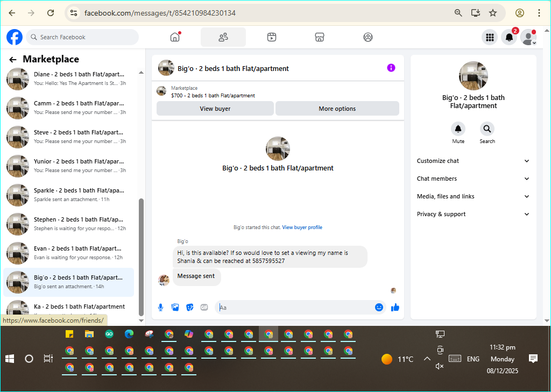Open Diane's apartment conversation
The image size is (551, 392).
(69, 79)
